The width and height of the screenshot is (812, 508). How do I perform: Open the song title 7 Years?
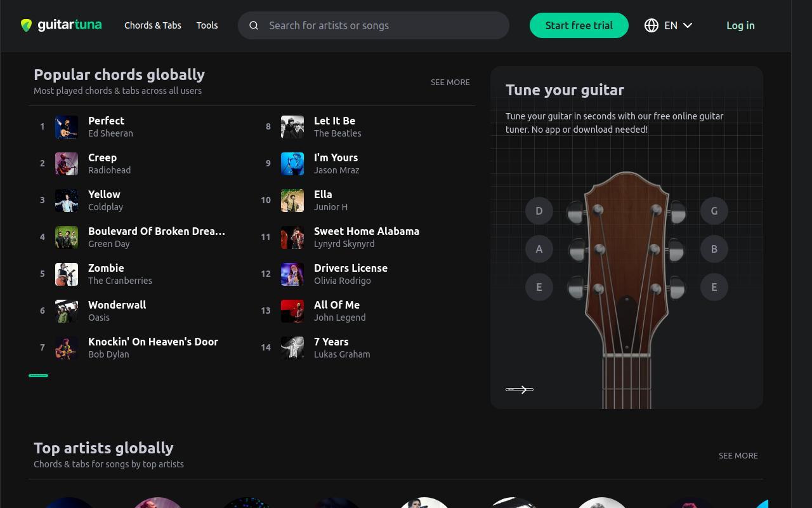[331, 342]
